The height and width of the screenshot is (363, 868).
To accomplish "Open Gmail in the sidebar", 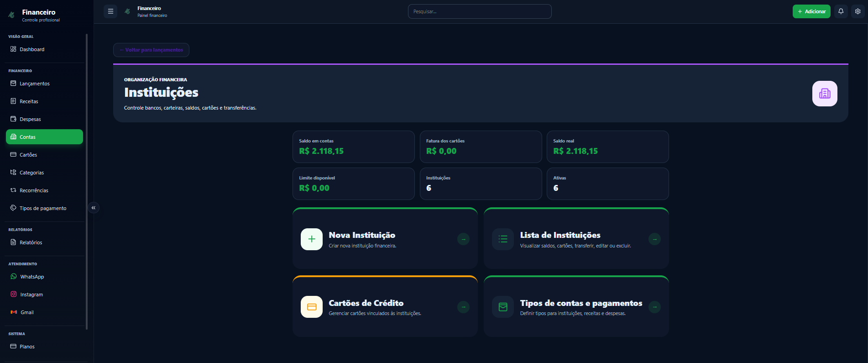I will click(x=44, y=312).
